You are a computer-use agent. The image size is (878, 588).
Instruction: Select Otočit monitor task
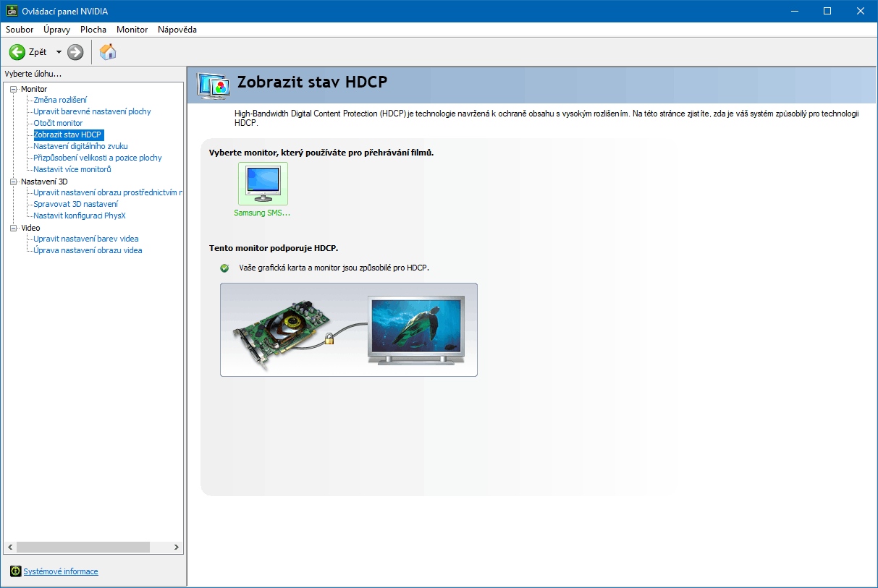tap(58, 123)
